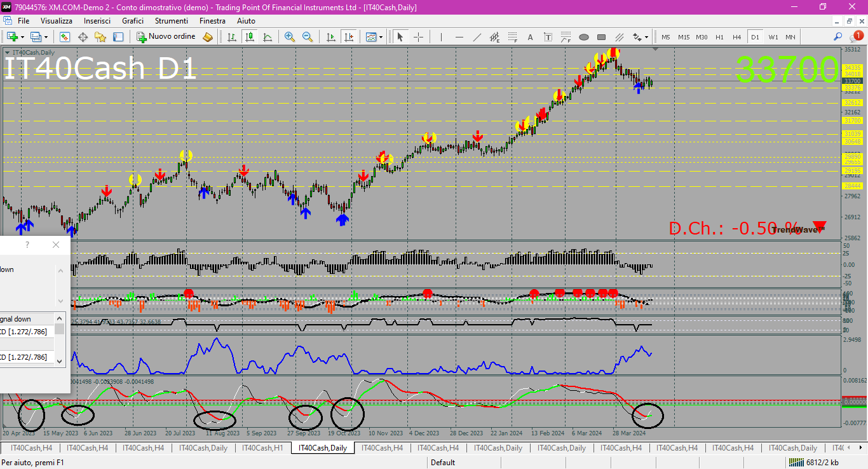
Task: Open the Strumenti menu
Action: point(171,20)
